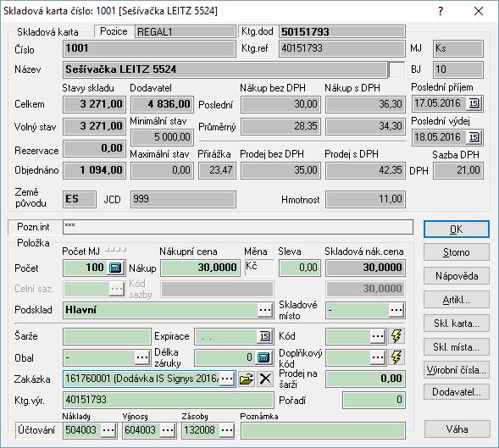Click the Ktg.výr. field with 40151793
Image resolution: width=499 pixels, height=448 pixels.
tap(169, 400)
